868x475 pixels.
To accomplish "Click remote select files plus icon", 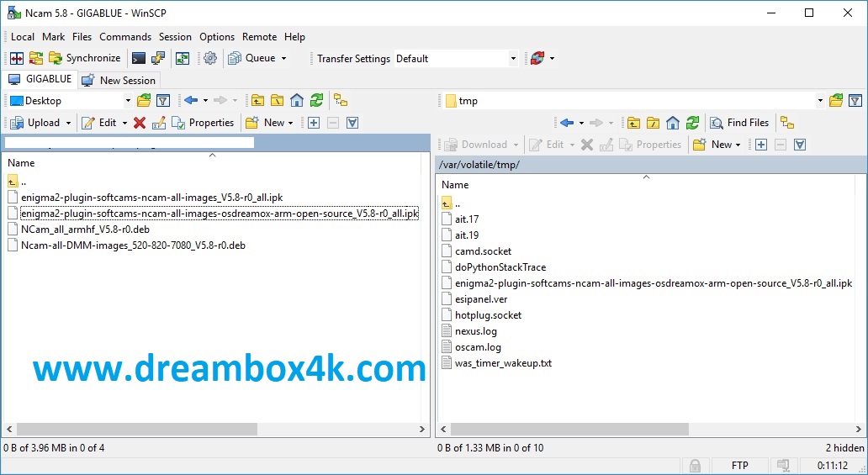I will [761, 145].
